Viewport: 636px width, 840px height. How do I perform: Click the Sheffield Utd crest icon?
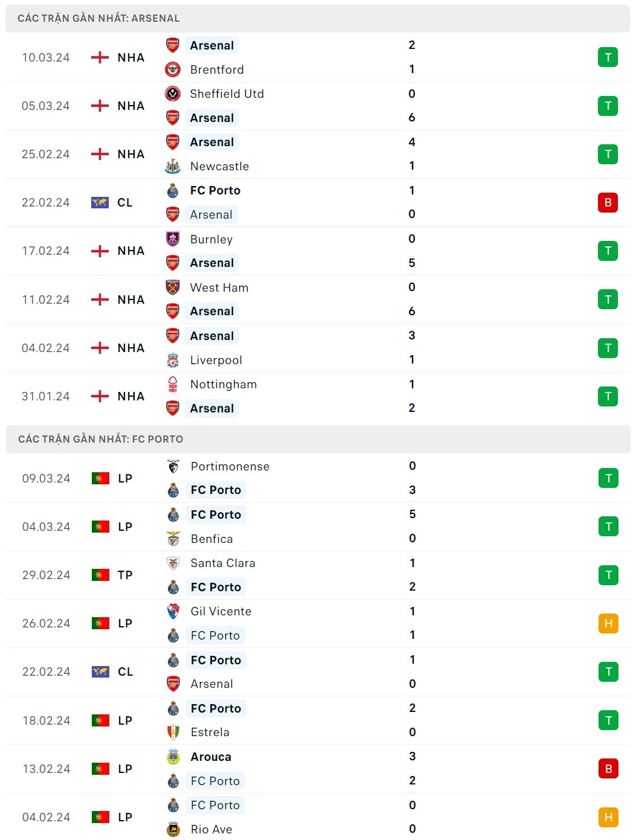point(173,94)
